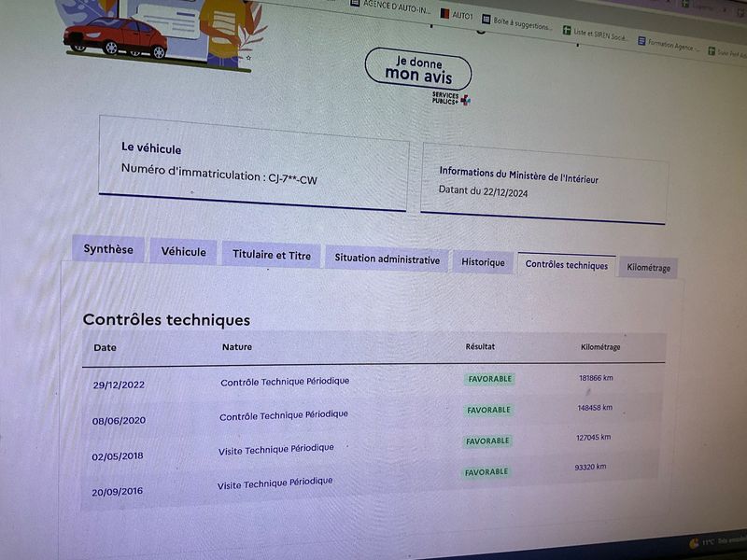Open the Liste et SIREN Socié... bookmark
The height and width of the screenshot is (560, 747).
[x=595, y=34]
